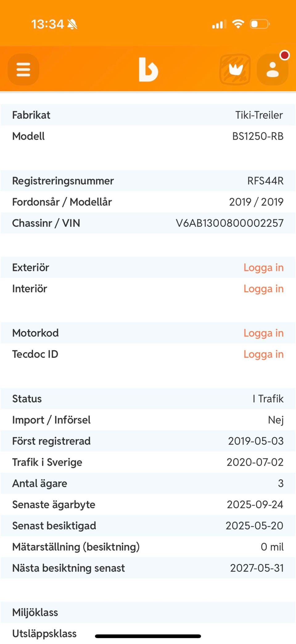Viewport: 296px width, 644px height.
Task: Open the crown premium icon
Action: (x=235, y=69)
